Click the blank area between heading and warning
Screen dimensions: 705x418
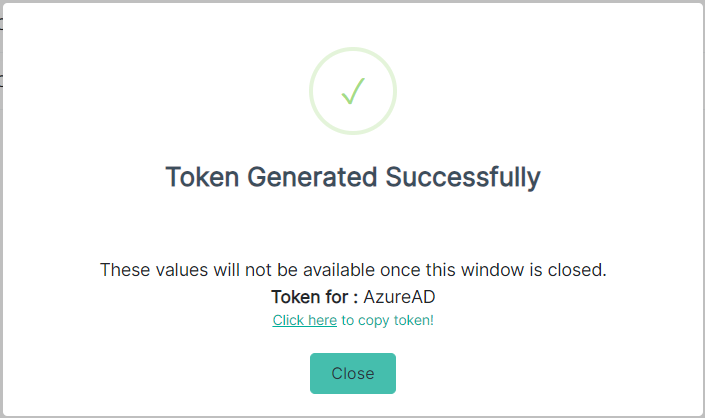(x=353, y=227)
